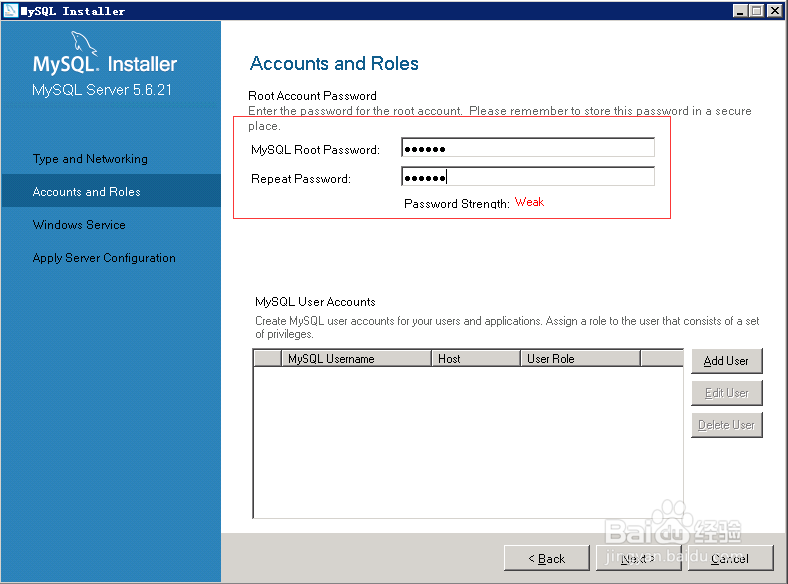
Task: Click the Add User button
Action: click(727, 361)
